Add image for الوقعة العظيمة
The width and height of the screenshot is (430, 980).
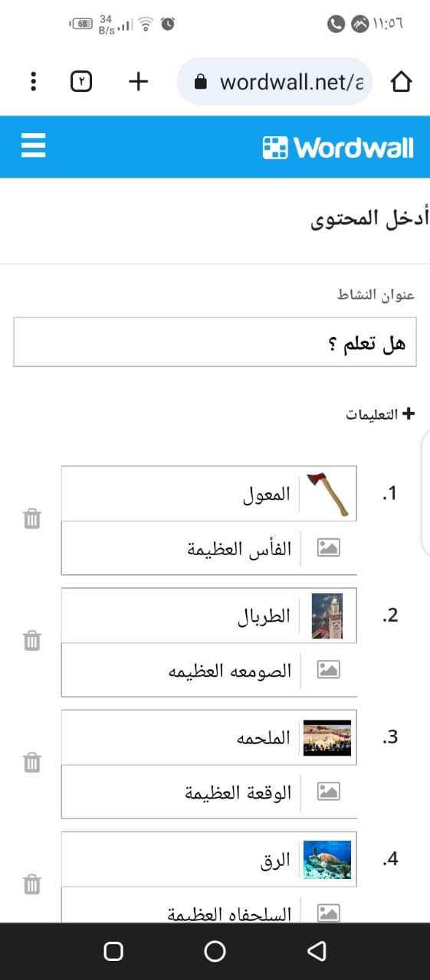329,792
